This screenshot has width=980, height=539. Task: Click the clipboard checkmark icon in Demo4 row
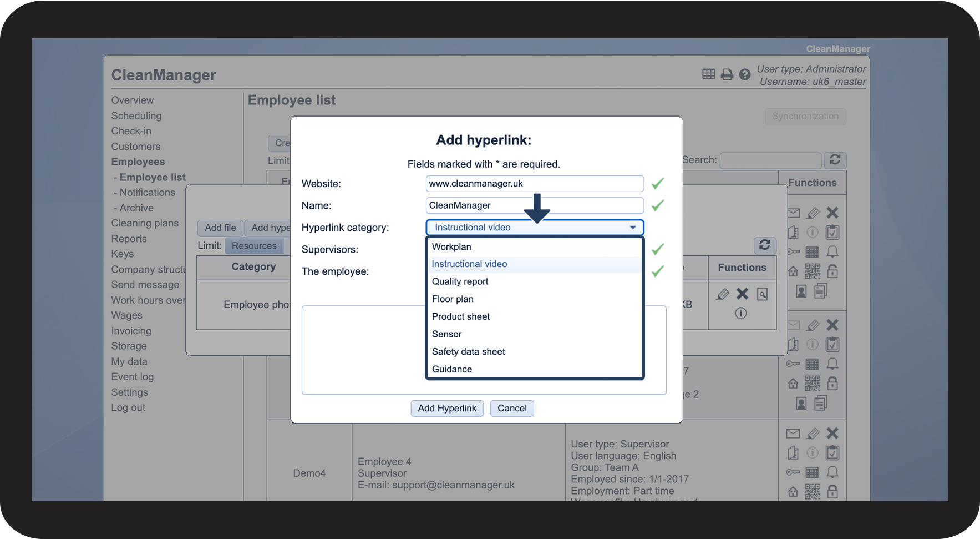[x=832, y=453]
